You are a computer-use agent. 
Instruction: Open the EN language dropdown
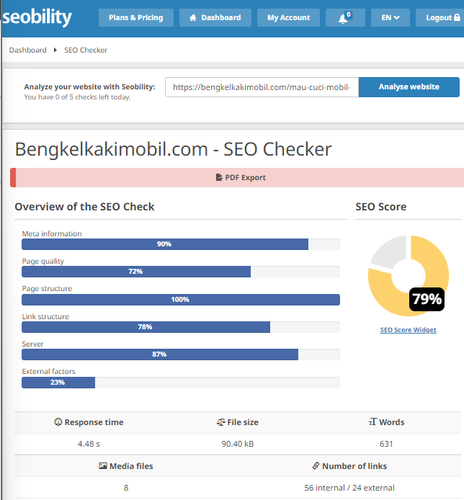390,18
